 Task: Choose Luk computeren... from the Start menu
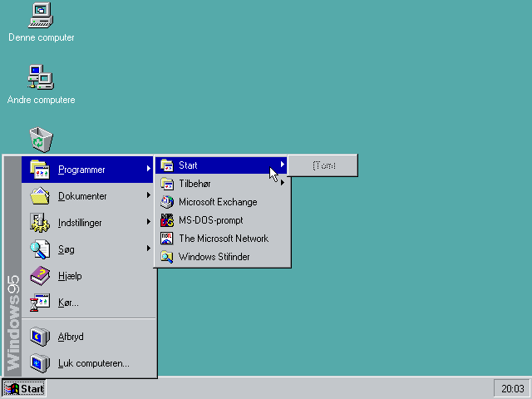[x=87, y=363]
